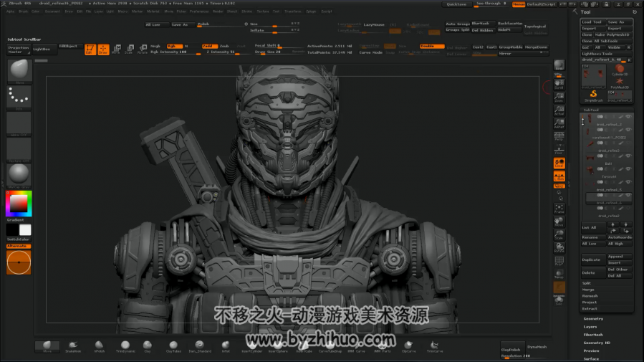Screen dimensions: 644x362
Task: Click the Alternate color button
Action: point(19,246)
